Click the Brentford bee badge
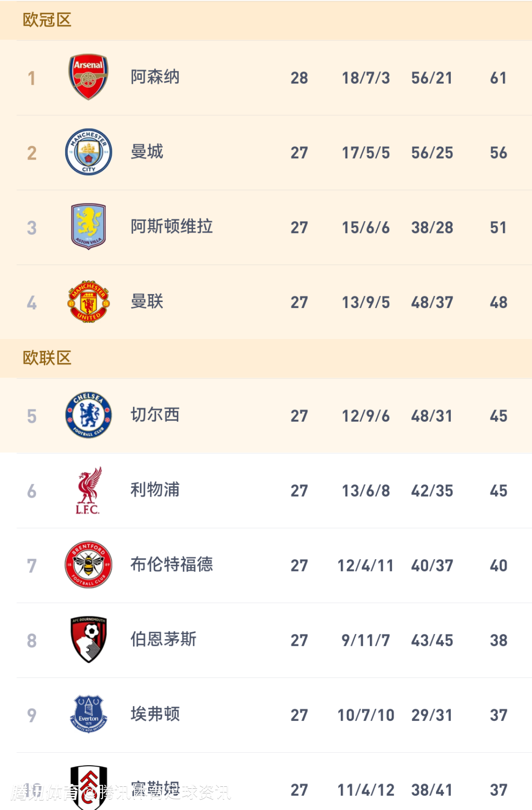 [x=89, y=565]
